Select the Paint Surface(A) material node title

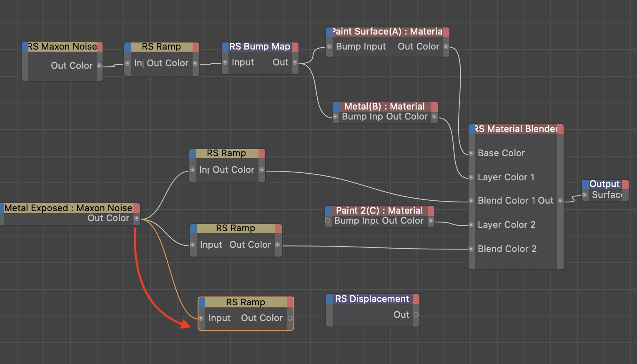pos(387,32)
